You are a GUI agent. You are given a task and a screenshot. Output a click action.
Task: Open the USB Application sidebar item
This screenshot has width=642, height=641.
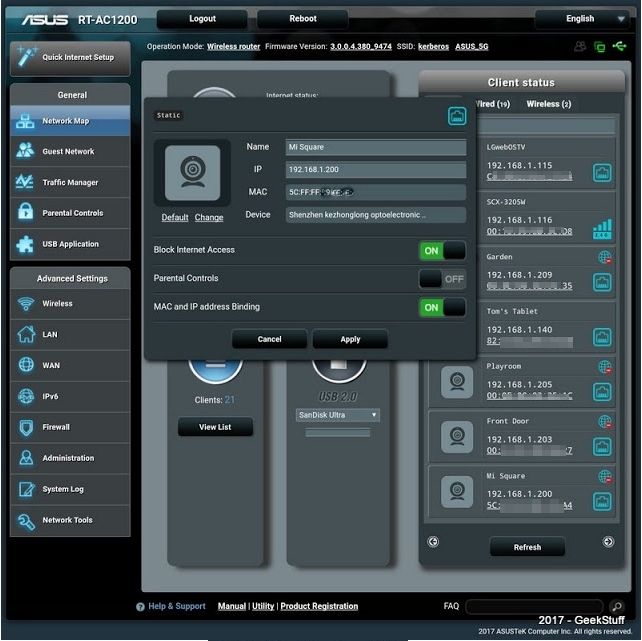pyautogui.click(x=70, y=244)
